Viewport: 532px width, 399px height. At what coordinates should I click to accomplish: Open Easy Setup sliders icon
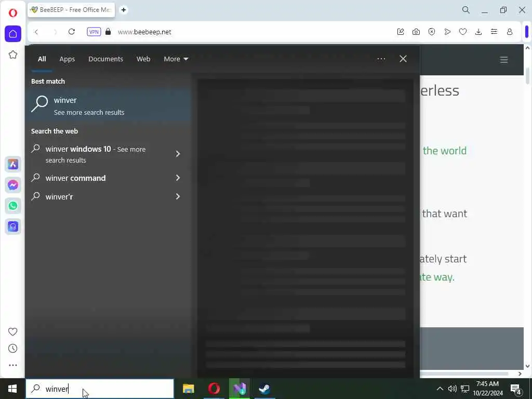click(494, 32)
